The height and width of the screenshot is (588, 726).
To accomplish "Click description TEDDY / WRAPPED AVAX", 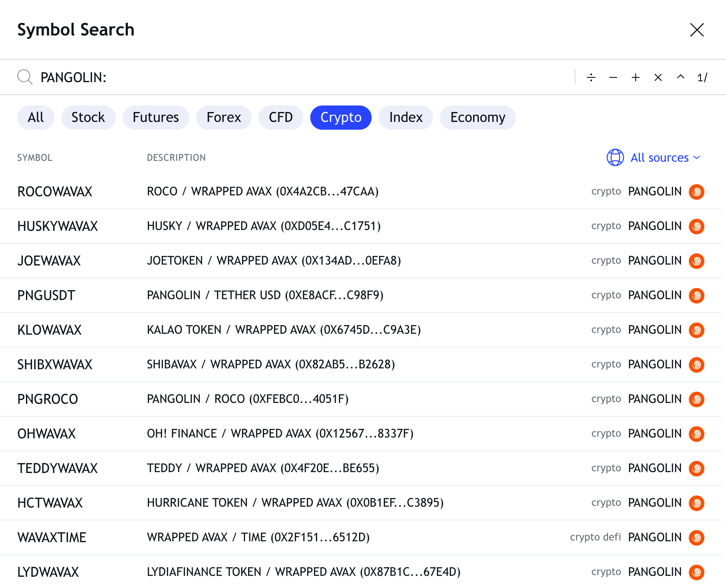I will (x=263, y=468).
